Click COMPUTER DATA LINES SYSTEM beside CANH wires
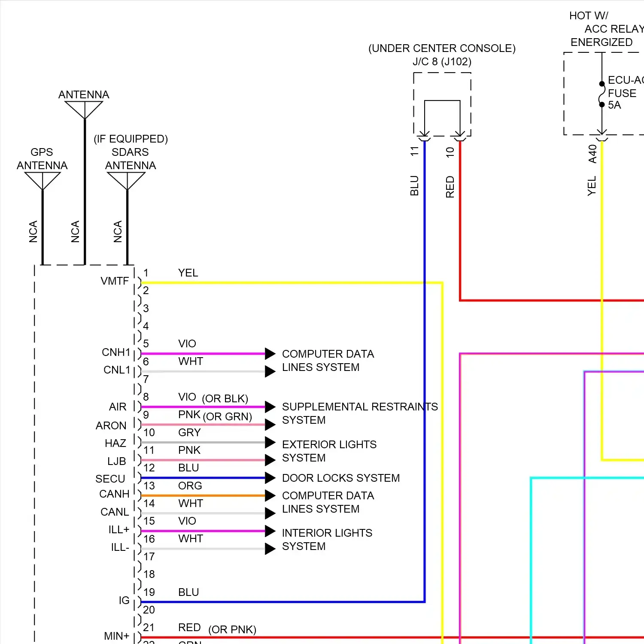Viewport: 644px width, 644px height. [x=328, y=502]
